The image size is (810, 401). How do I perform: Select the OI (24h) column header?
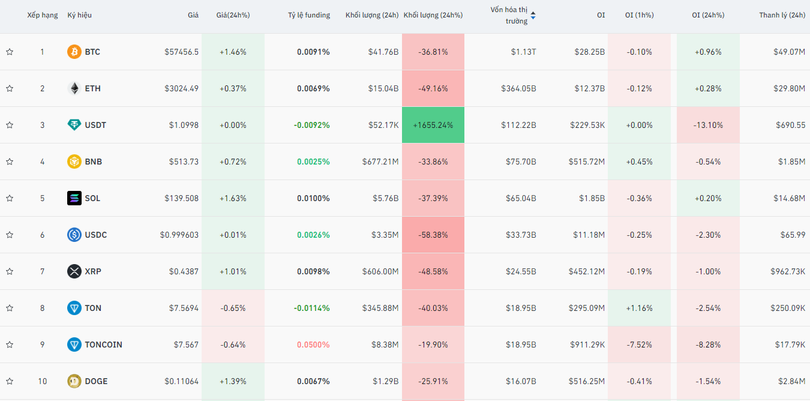click(708, 16)
